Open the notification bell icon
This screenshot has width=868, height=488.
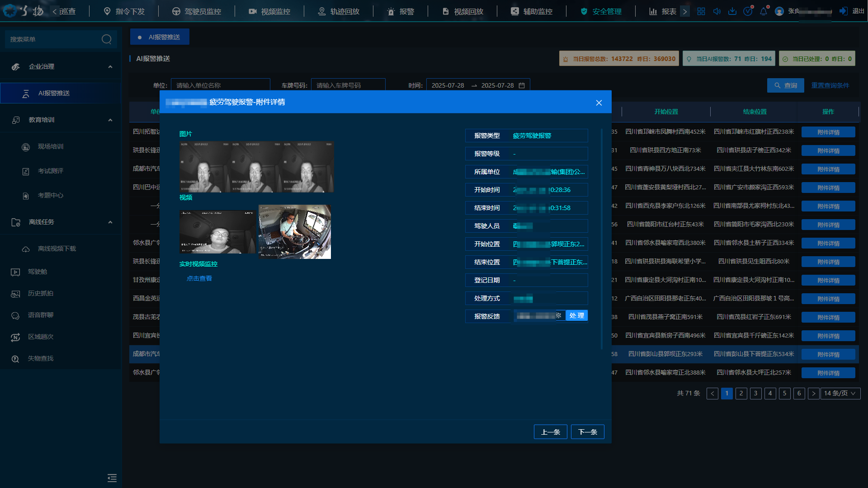pos(764,11)
